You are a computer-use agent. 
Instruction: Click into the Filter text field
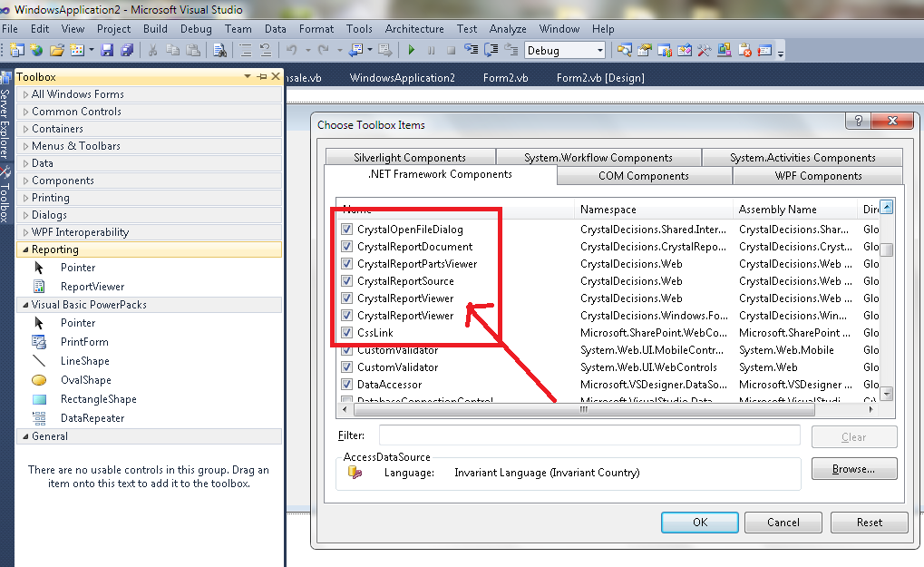pyautogui.click(x=589, y=435)
